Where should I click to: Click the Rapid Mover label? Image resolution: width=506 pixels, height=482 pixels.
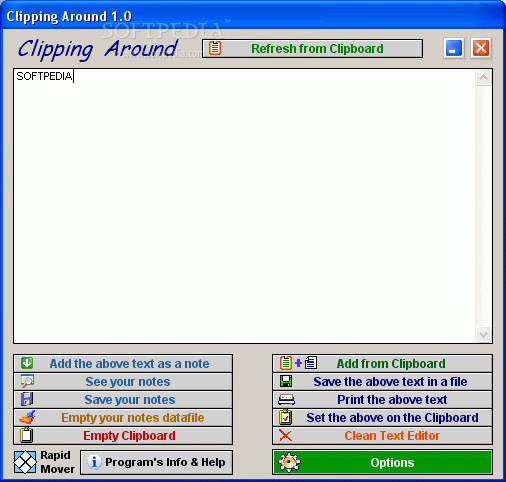[57, 462]
